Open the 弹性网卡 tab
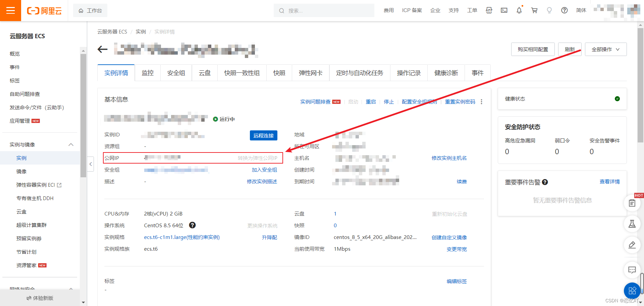 click(311, 73)
